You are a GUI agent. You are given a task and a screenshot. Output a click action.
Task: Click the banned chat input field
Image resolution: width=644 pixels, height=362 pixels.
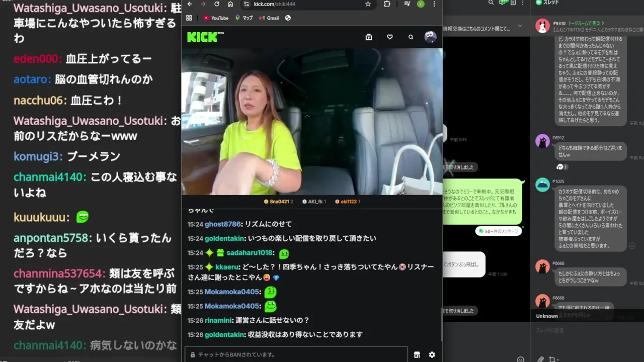coord(296,354)
